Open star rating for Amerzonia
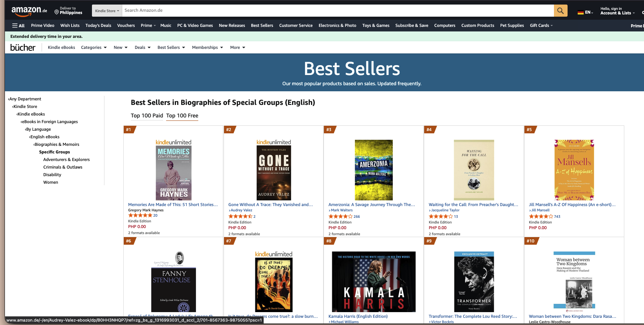644x325 pixels. 341,216
